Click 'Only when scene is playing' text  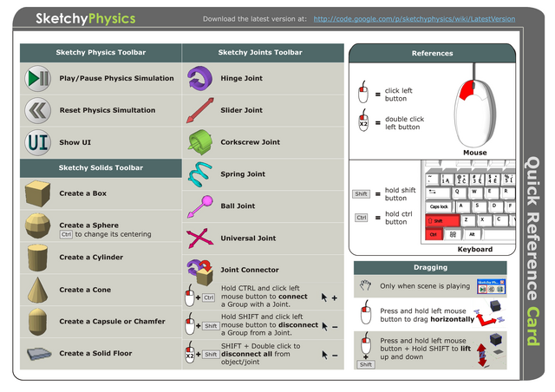[425, 286]
